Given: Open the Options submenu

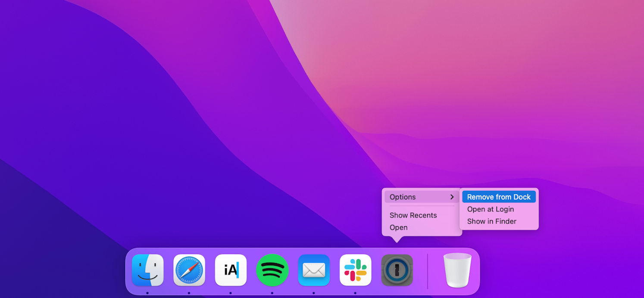Looking at the screenshot, I should pyautogui.click(x=403, y=197).
